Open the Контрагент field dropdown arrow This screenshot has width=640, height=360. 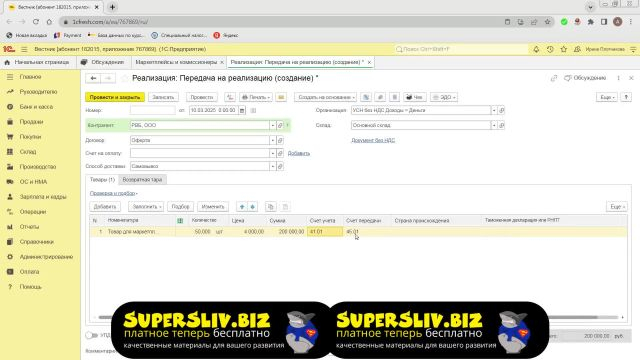[273, 125]
